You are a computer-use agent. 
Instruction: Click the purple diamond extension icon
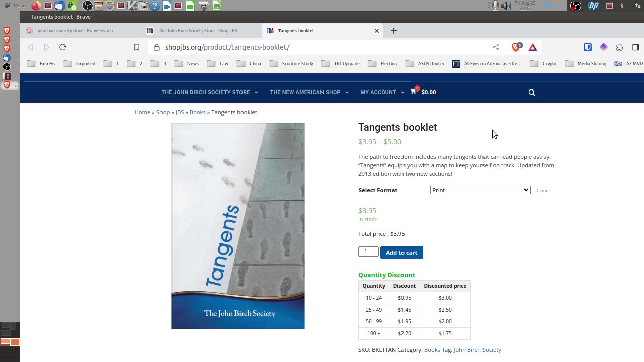coord(604,47)
